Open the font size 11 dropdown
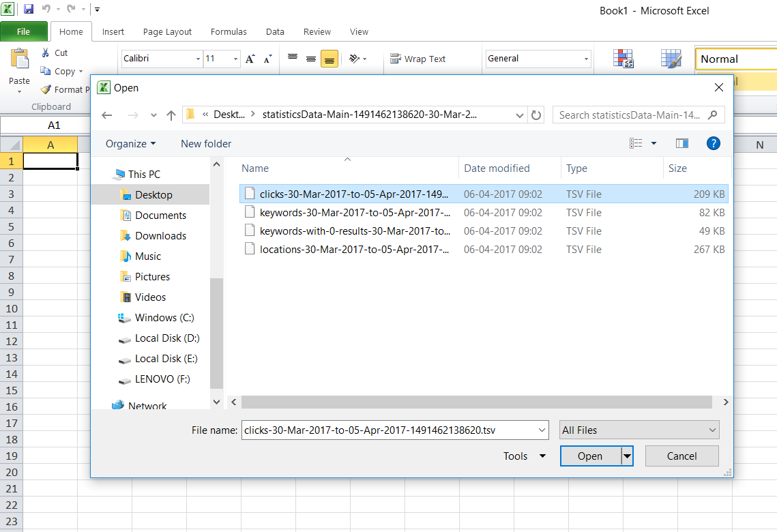Viewport: 777px width, 532px height. pyautogui.click(x=235, y=59)
